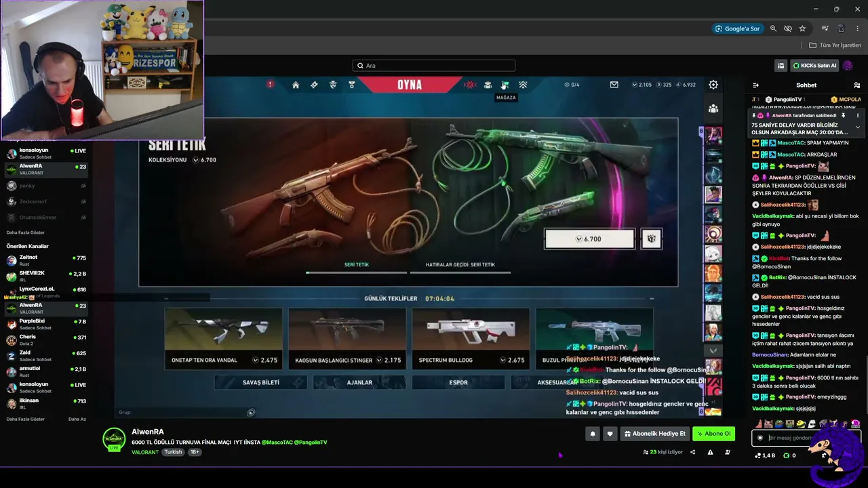Screen dimensions: 868x488
Task: Open the Valorant friends list icon
Action: coord(713,108)
